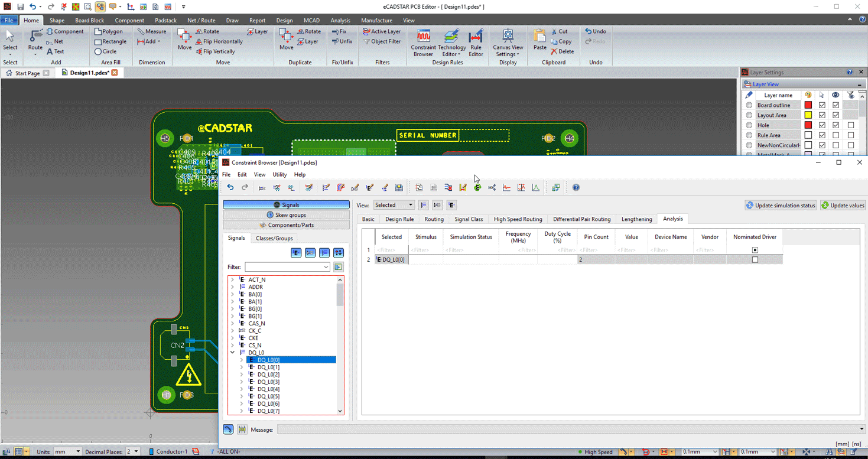
Task: Open the View dropdown set to Selected
Action: click(x=394, y=205)
